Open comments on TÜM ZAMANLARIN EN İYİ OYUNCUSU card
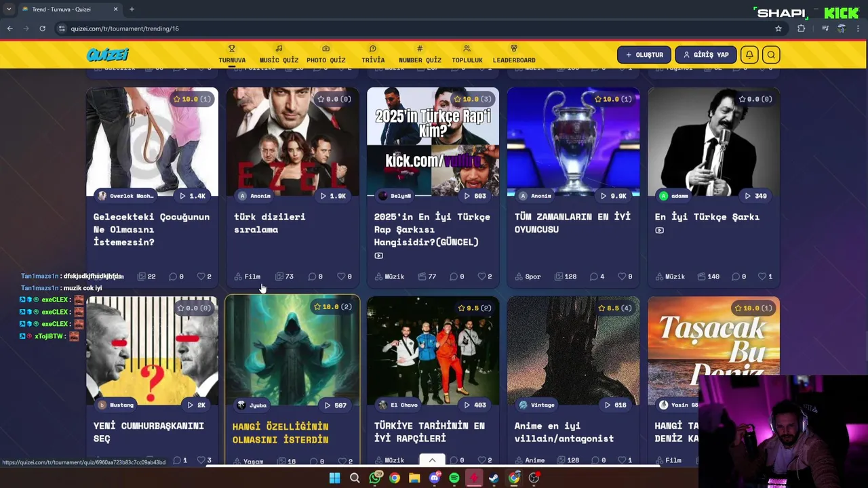This screenshot has width=868, height=488. [597, 277]
